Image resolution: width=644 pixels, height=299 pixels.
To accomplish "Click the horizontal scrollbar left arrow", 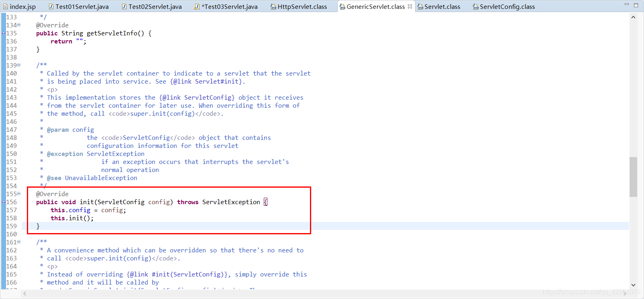I will [25, 294].
